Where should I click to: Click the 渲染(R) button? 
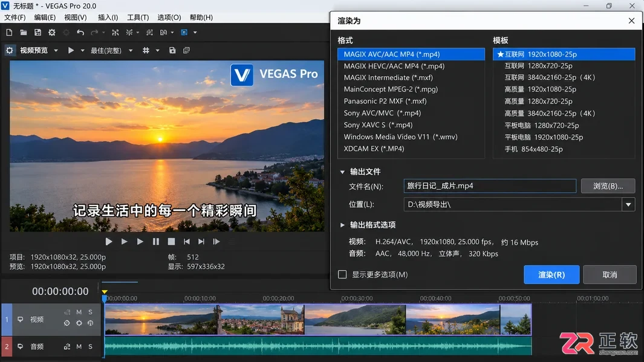[551, 274]
